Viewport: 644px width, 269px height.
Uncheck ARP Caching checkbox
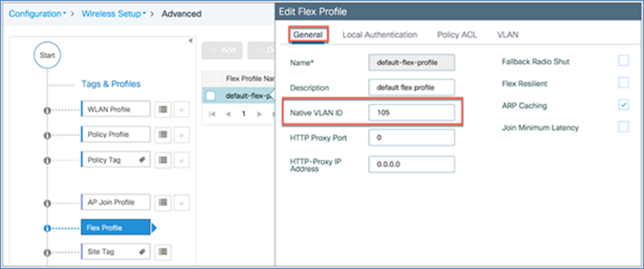point(623,105)
